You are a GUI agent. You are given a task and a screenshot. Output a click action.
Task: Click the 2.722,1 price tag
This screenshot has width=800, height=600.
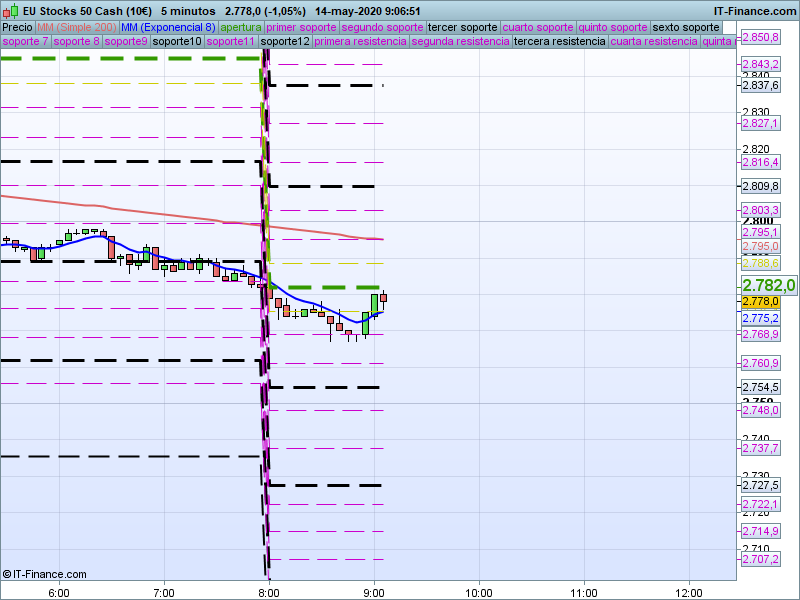(x=760, y=505)
